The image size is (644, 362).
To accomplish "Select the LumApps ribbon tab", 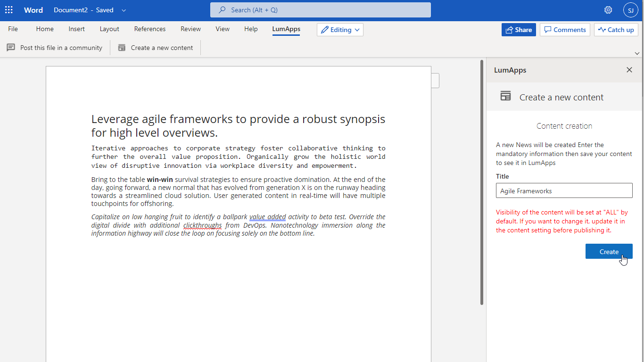I will tap(286, 29).
